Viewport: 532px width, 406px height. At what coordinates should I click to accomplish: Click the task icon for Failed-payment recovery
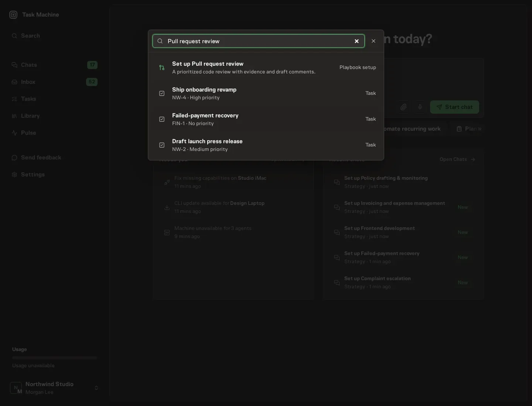click(x=162, y=119)
